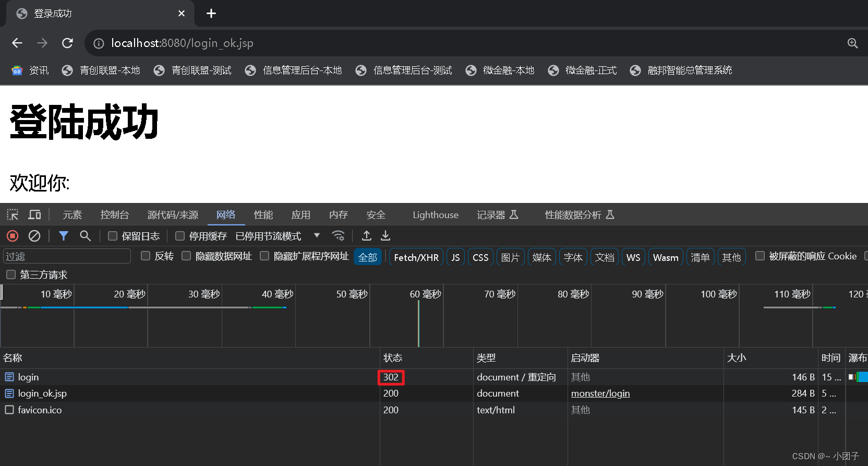Switch to the 性能 panel tab
The height and width of the screenshot is (466, 868).
tap(263, 214)
